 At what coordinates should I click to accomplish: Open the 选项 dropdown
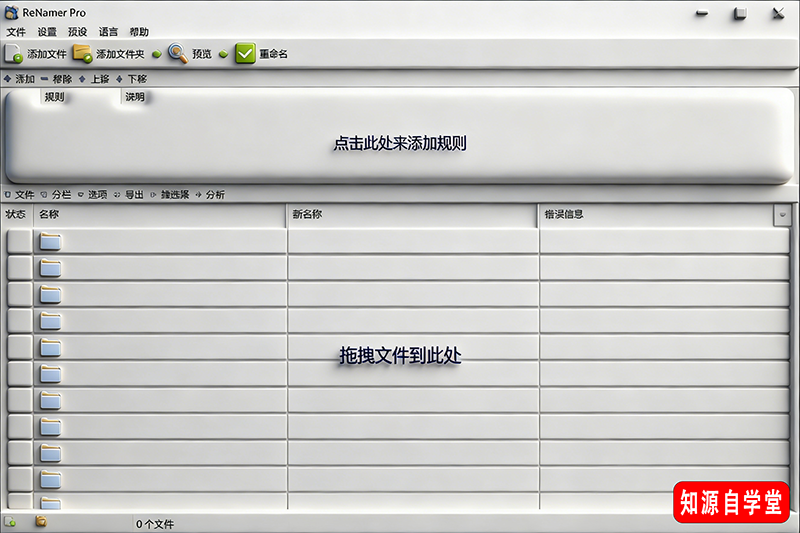(93, 195)
